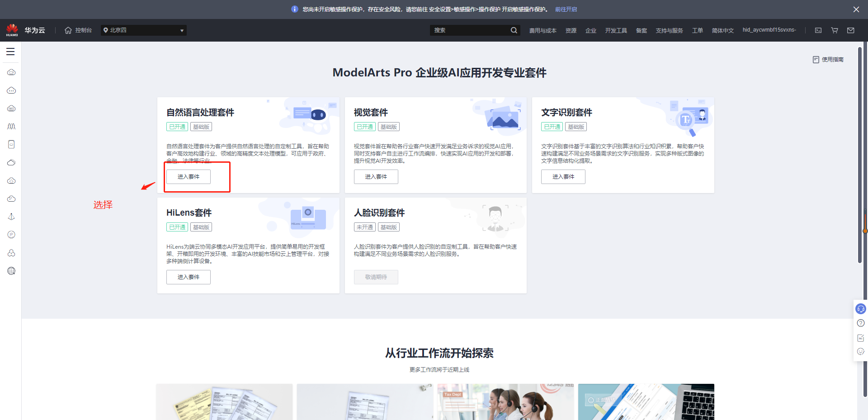This screenshot has width=868, height=420.
Task: Open the 费用与成本 menu
Action: 542,30
